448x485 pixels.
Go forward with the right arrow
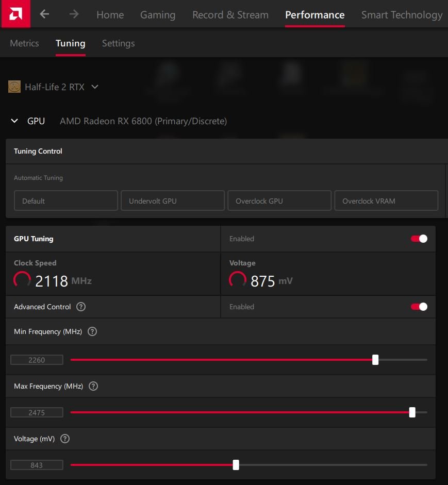point(74,14)
